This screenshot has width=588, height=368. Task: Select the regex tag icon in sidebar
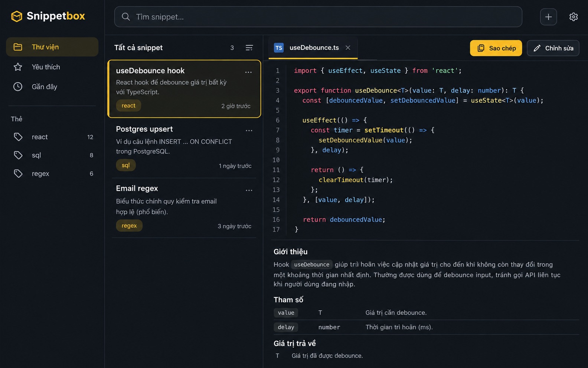18,174
